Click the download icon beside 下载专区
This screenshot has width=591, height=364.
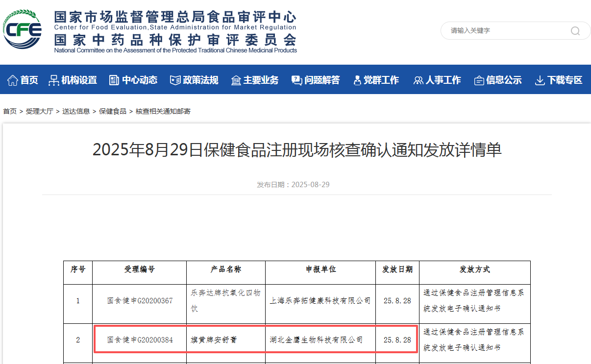click(540, 80)
